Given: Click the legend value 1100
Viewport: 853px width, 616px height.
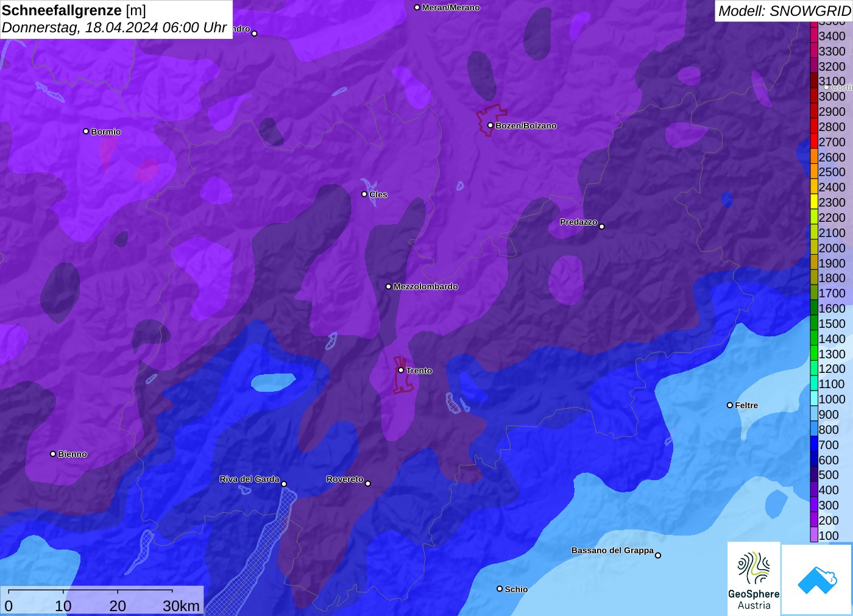Looking at the screenshot, I should coord(832,384).
